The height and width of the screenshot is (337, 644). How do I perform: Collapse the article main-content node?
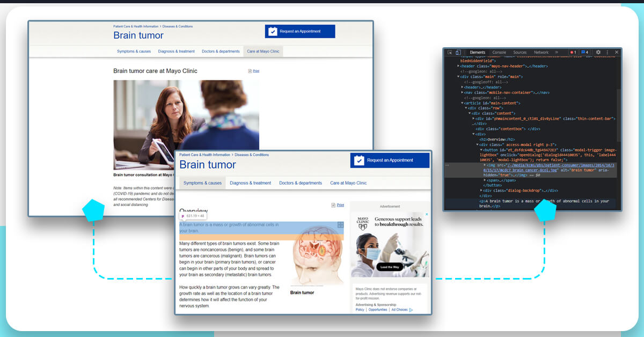(x=462, y=102)
